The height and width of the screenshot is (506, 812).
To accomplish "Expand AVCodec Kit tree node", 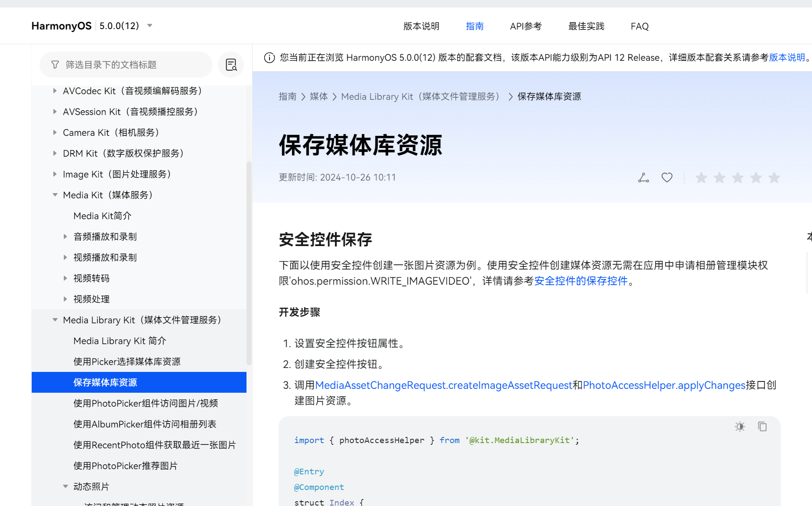I will pos(55,91).
